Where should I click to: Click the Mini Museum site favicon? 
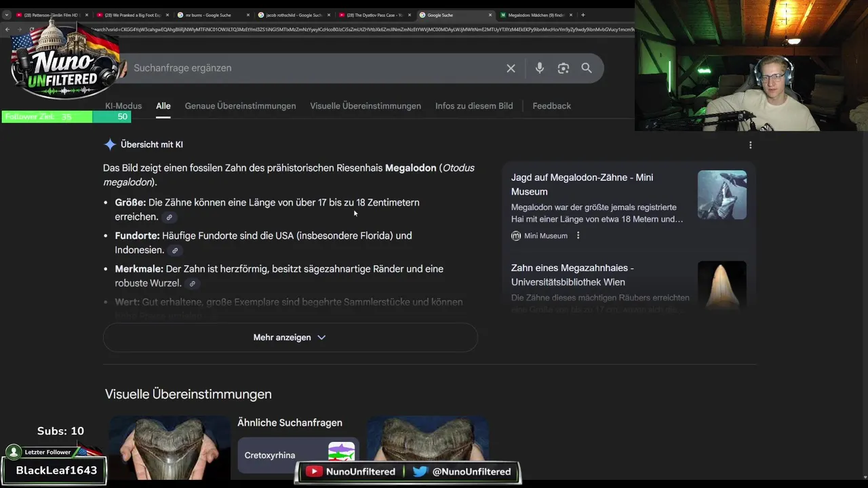tap(516, 236)
